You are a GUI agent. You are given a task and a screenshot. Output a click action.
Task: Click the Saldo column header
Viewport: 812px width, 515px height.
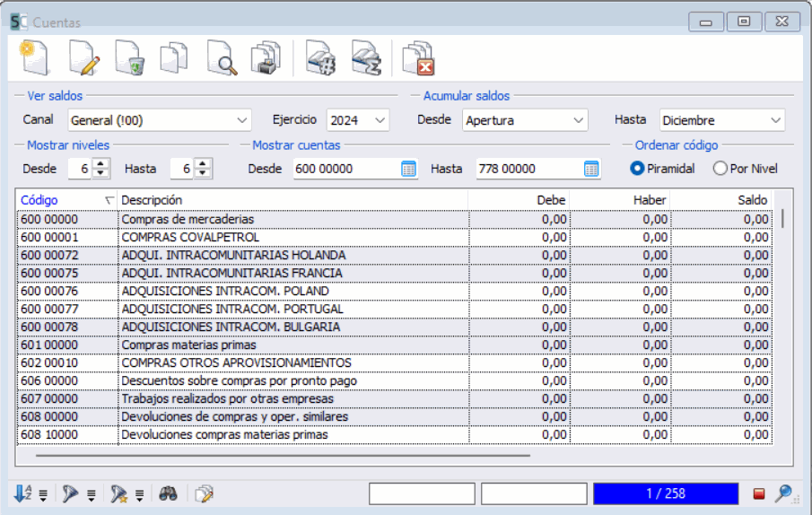[720, 200]
